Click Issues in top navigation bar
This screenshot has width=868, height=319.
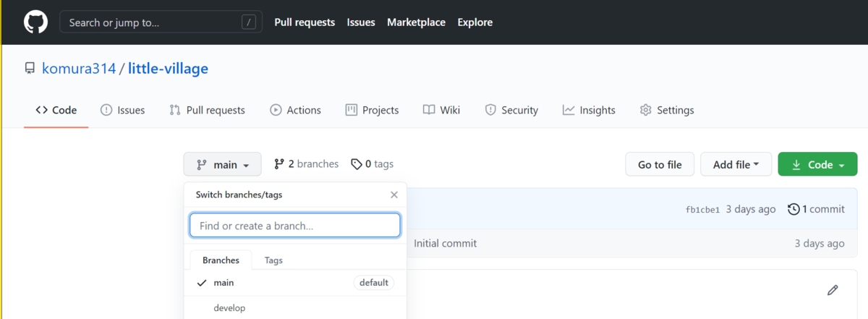click(361, 22)
